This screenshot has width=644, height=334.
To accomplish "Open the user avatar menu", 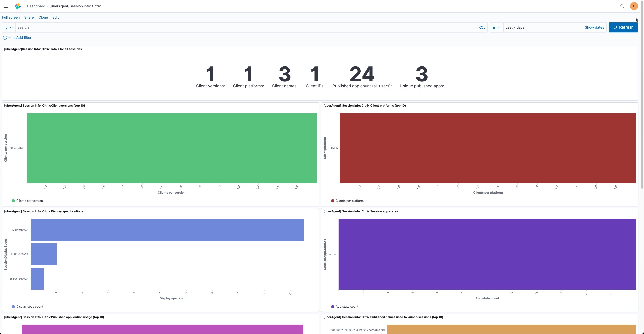I will click(634, 6).
